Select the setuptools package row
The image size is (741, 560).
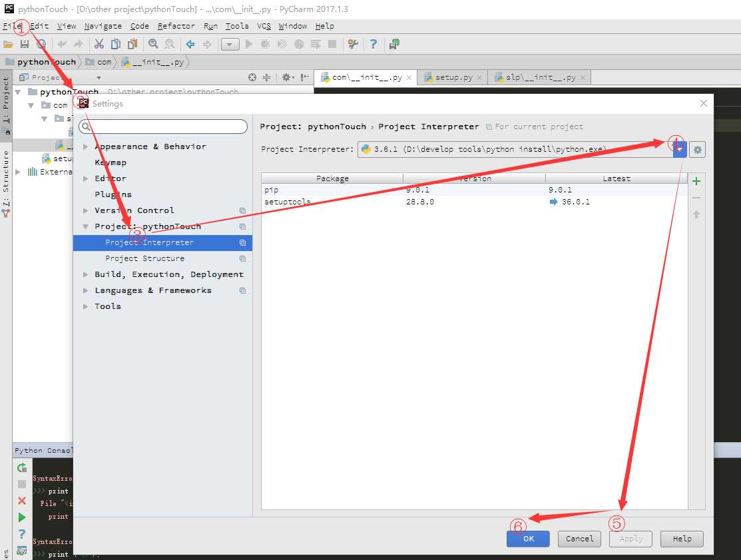coord(474,202)
